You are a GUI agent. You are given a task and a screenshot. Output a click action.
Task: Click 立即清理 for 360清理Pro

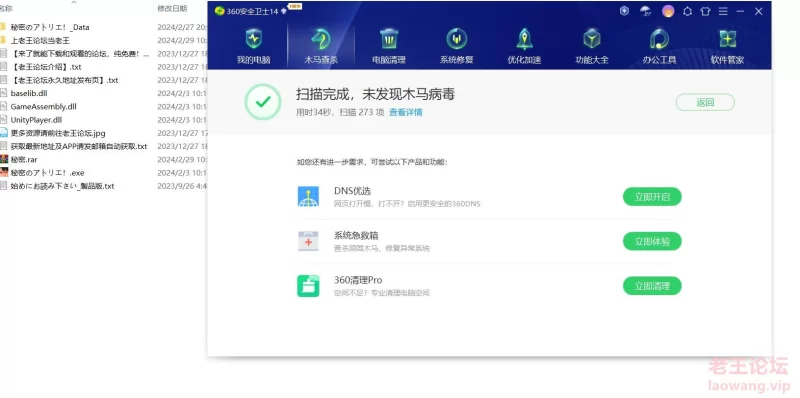pos(652,286)
